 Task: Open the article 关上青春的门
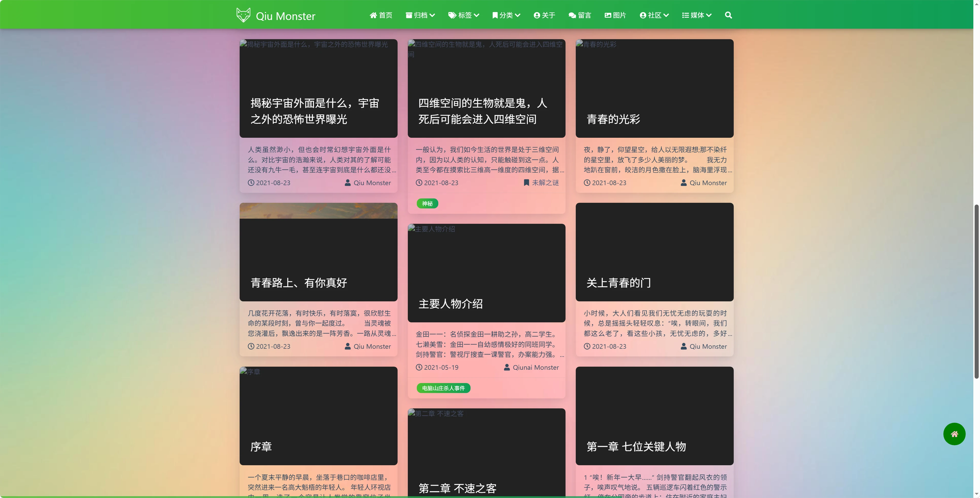619,283
